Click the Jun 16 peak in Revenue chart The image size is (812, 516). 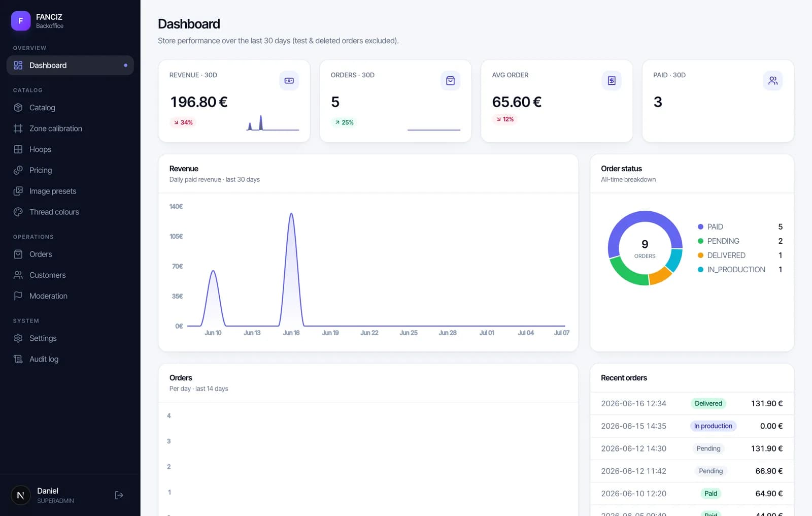(x=291, y=214)
